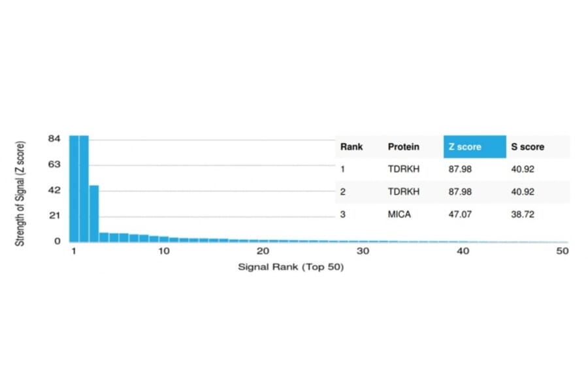
Task: Click the 87.98 value in rank 1 row
Action: click(x=459, y=169)
